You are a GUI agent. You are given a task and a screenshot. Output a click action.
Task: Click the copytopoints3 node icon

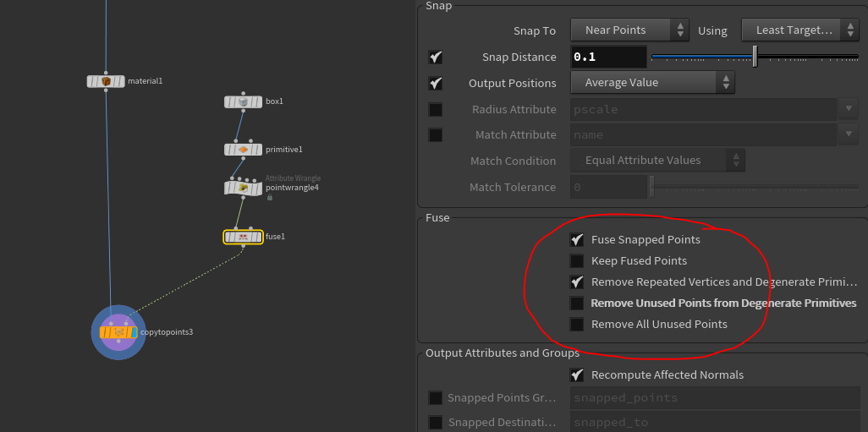tap(118, 332)
